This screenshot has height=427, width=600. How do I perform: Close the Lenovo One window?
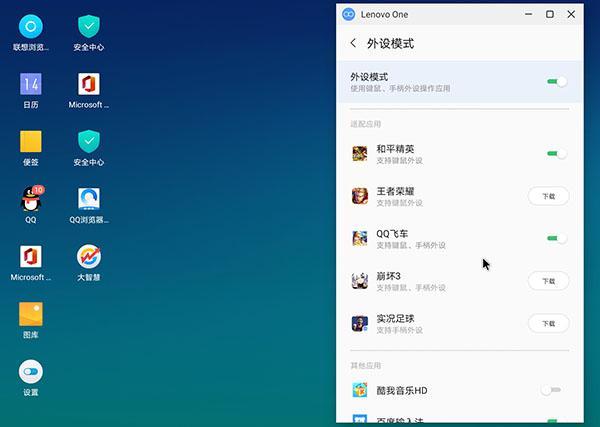point(571,14)
